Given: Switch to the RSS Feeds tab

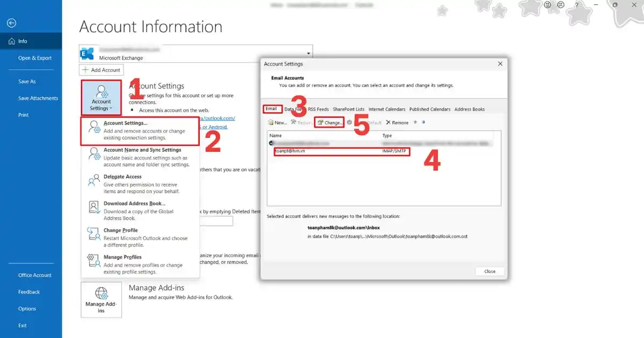Looking at the screenshot, I should point(318,109).
